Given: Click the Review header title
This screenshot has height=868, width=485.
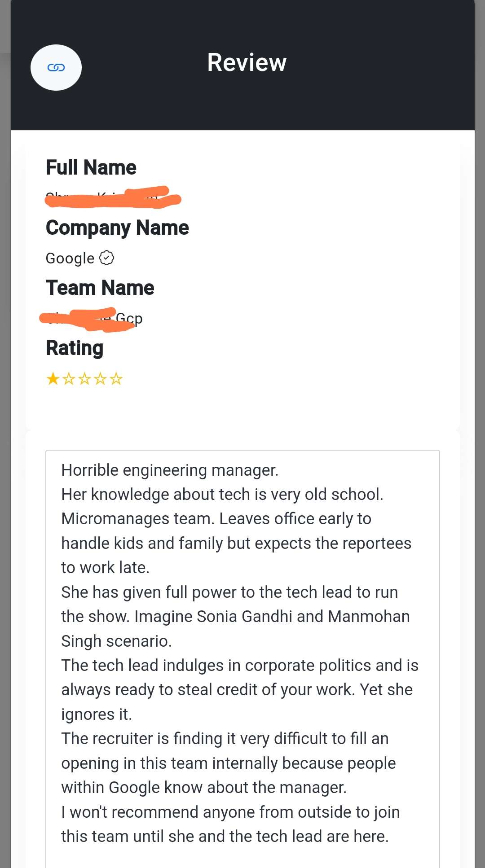Looking at the screenshot, I should (x=247, y=62).
